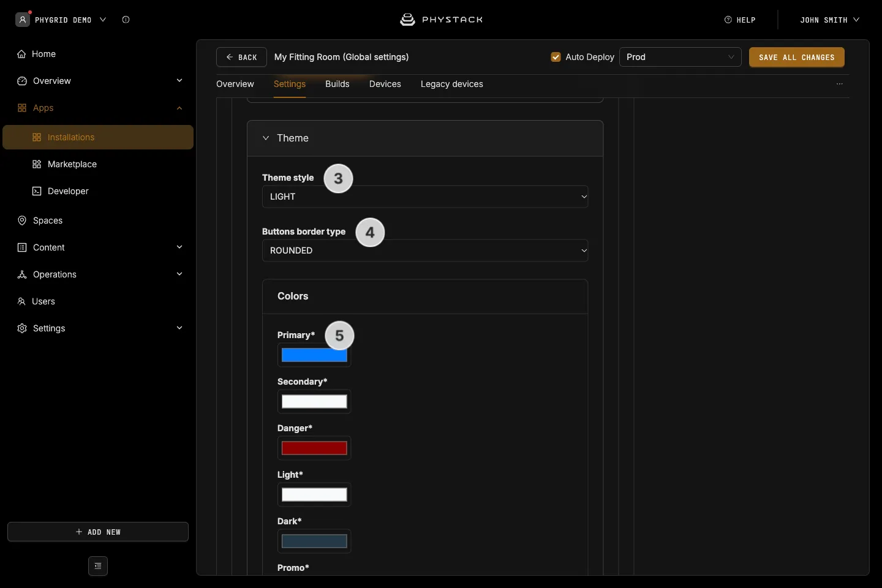This screenshot has width=882, height=588.
Task: Switch to the Overview tab
Action: (x=235, y=84)
